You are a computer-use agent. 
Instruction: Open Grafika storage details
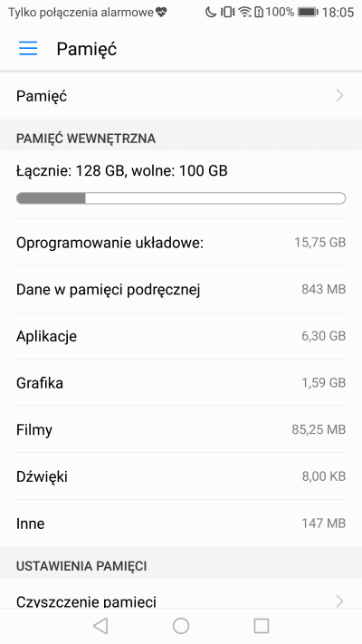181,383
